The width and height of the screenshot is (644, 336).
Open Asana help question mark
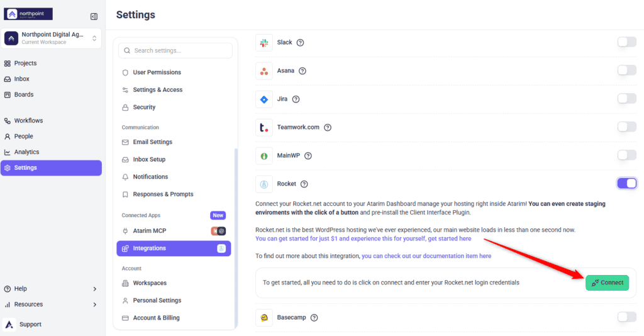click(x=303, y=71)
